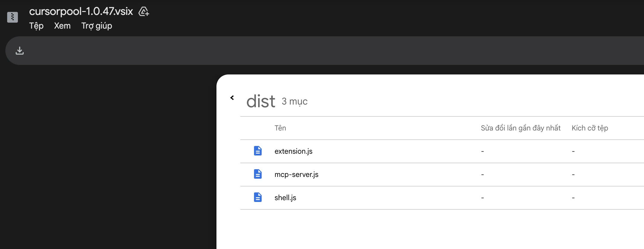Click the dist folder heading
This screenshot has width=644, height=249.
(261, 101)
